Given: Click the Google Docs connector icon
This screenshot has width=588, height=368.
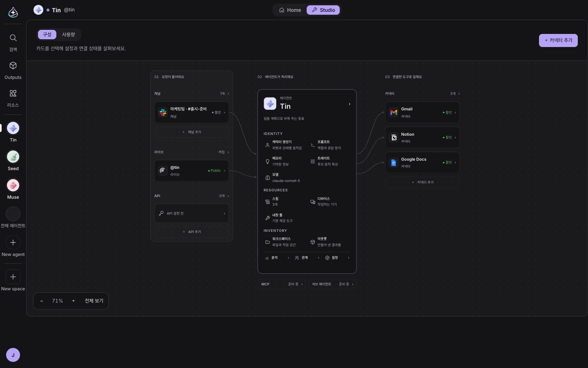Looking at the screenshot, I should tap(394, 163).
